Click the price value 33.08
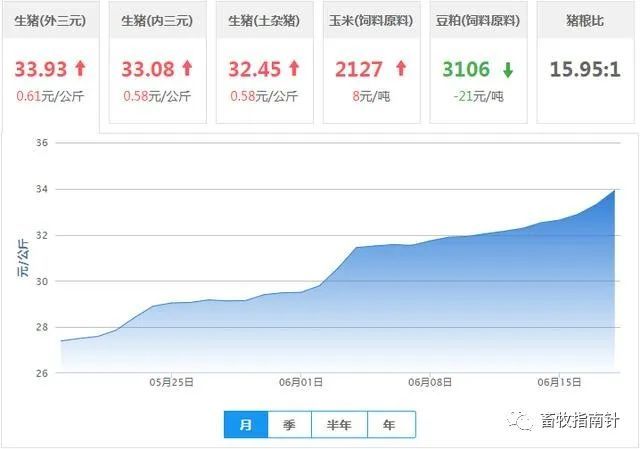The image size is (640, 449). point(148,69)
